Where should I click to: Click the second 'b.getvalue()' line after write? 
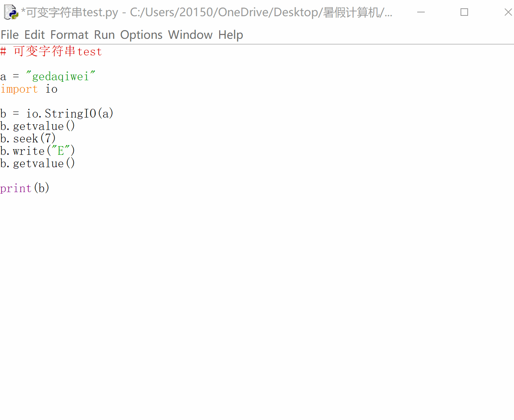click(38, 163)
